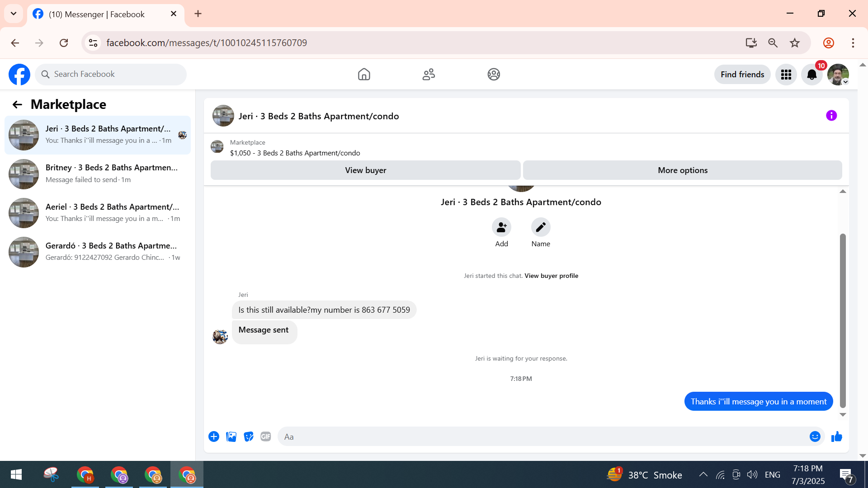Open the sticker picker icon

pos(248,436)
